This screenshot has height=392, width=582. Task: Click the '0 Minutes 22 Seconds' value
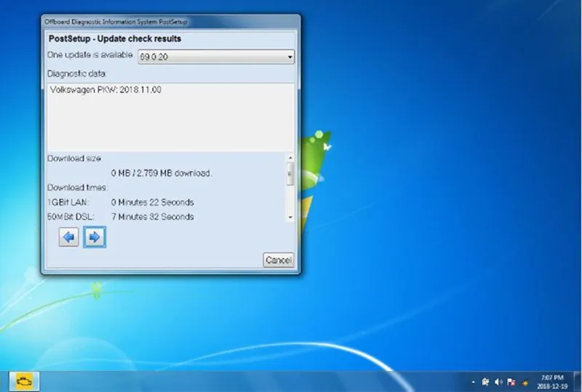[153, 202]
